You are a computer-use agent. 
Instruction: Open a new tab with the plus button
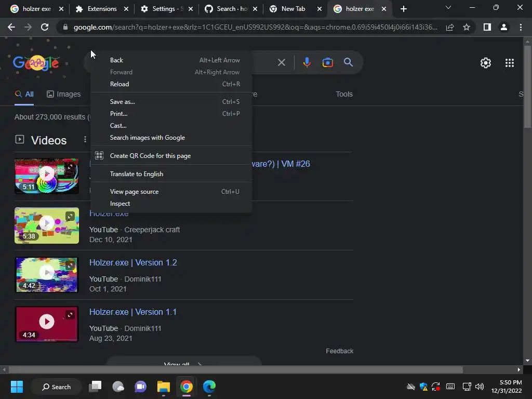(403, 9)
